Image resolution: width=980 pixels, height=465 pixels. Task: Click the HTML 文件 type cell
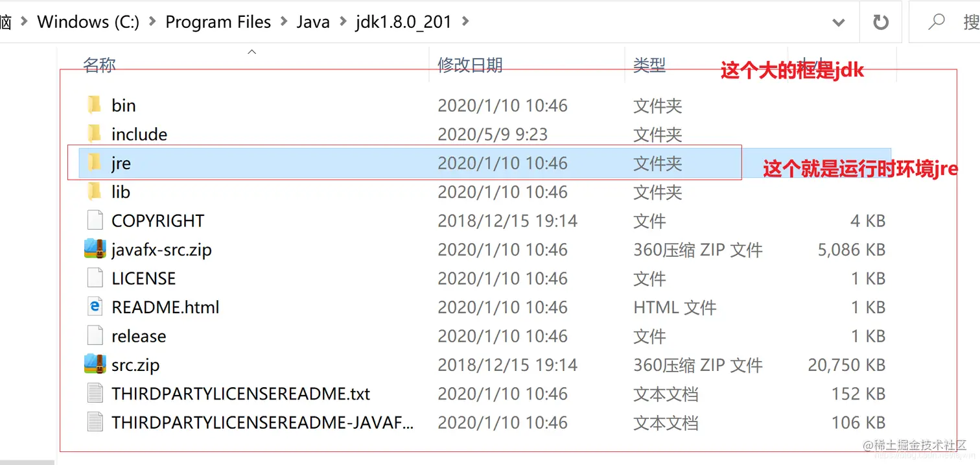[x=675, y=307]
